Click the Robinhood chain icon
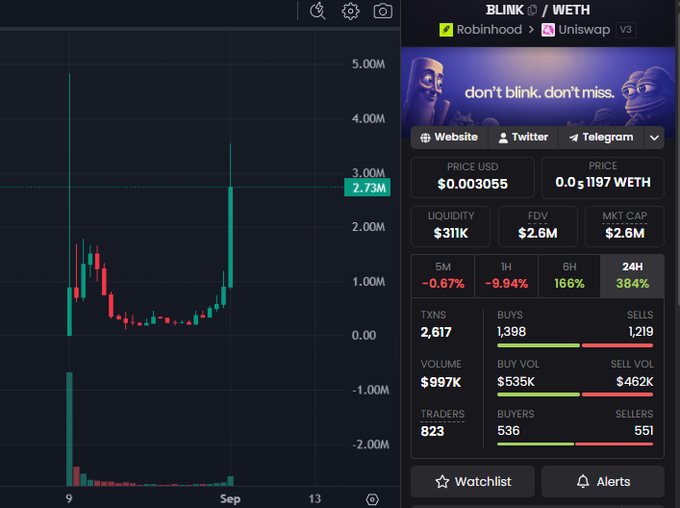 coord(446,29)
